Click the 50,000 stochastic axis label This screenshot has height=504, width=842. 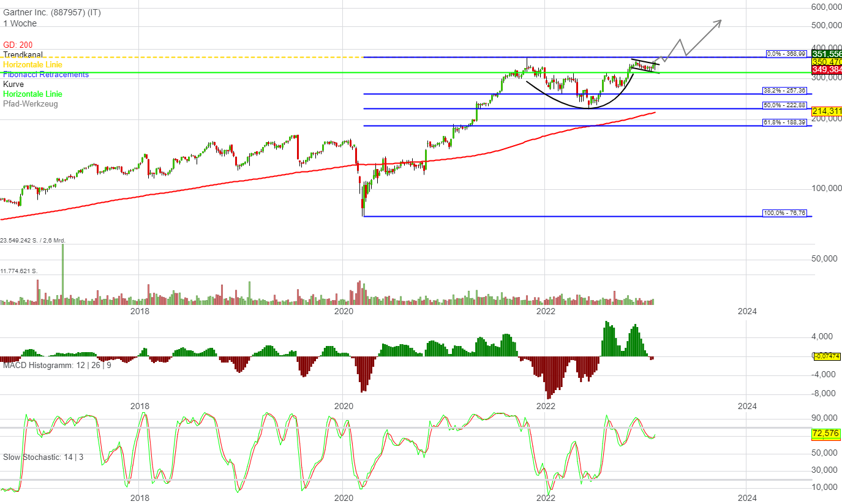pyautogui.click(x=825, y=453)
